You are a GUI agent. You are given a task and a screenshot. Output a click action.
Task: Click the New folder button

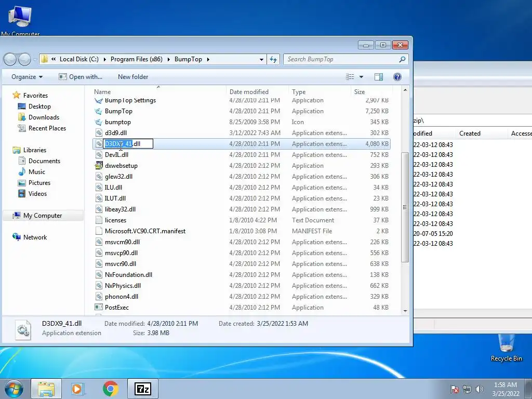[133, 77]
